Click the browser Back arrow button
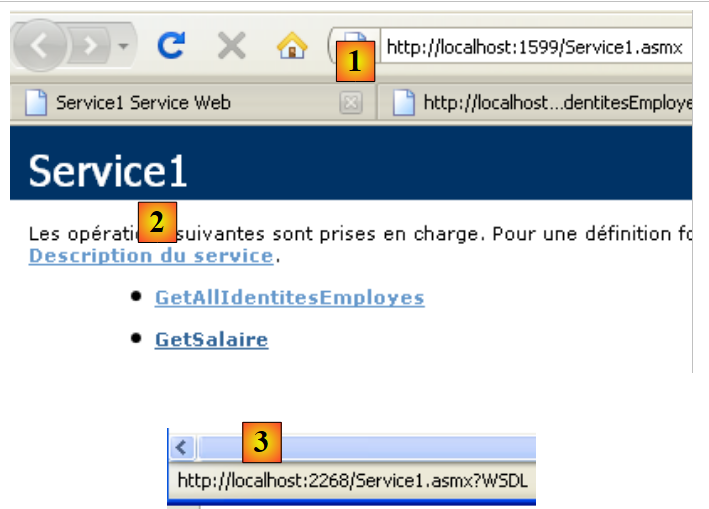Viewport: 709px width, 509px height. coord(42,46)
